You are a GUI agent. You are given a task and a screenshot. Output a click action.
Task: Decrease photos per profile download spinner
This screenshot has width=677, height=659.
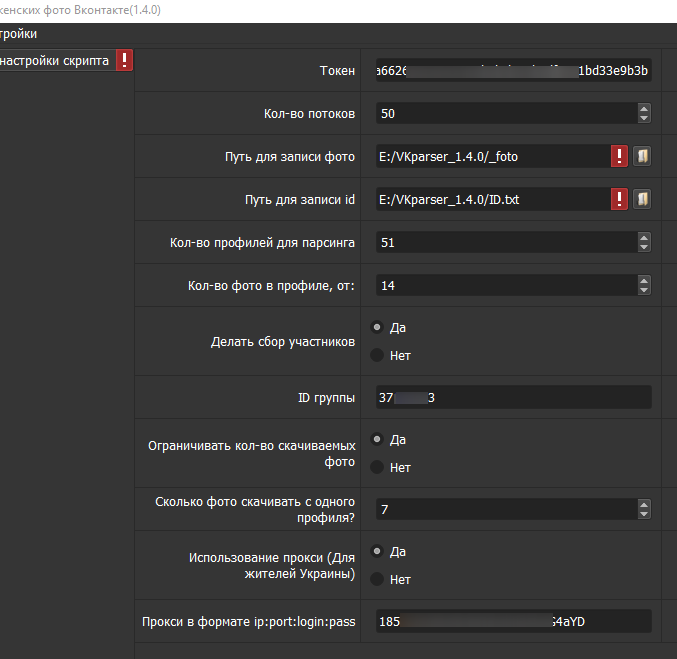pyautogui.click(x=643, y=515)
